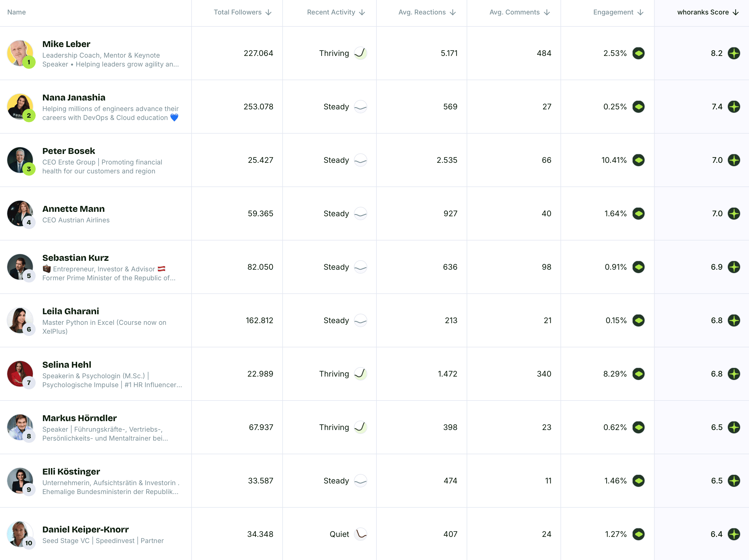Click the Steady trend icon beside Nana Janashia
The width and height of the screenshot is (749, 560).
coord(361,107)
